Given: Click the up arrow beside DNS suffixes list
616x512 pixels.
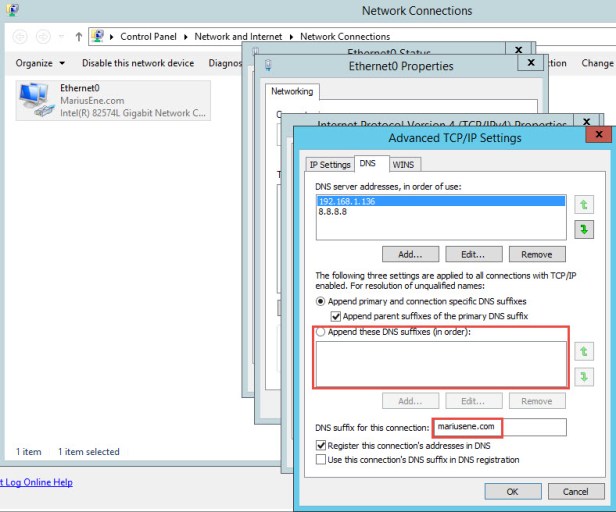Looking at the screenshot, I should [584, 351].
